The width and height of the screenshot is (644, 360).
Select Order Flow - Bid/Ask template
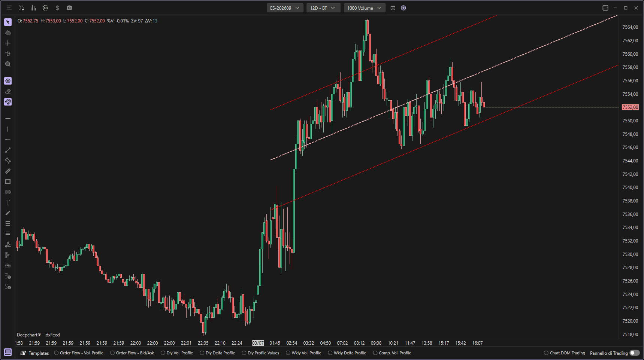click(132, 353)
